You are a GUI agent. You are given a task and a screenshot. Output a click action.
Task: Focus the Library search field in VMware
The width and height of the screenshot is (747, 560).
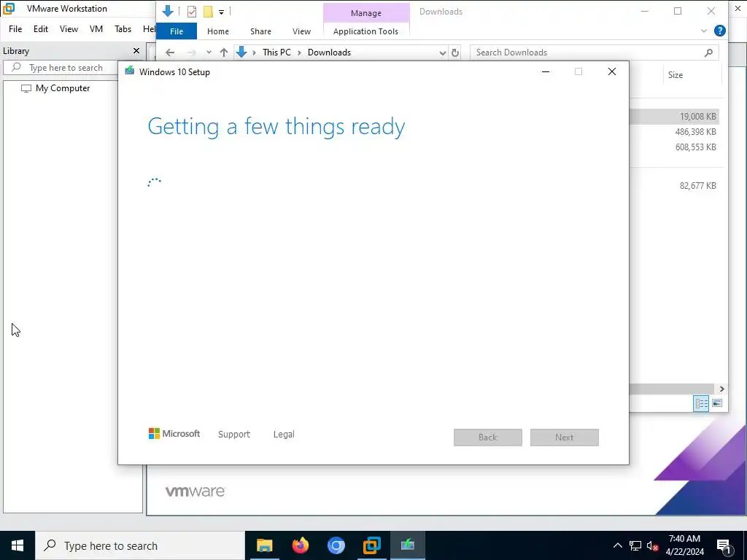pos(62,68)
